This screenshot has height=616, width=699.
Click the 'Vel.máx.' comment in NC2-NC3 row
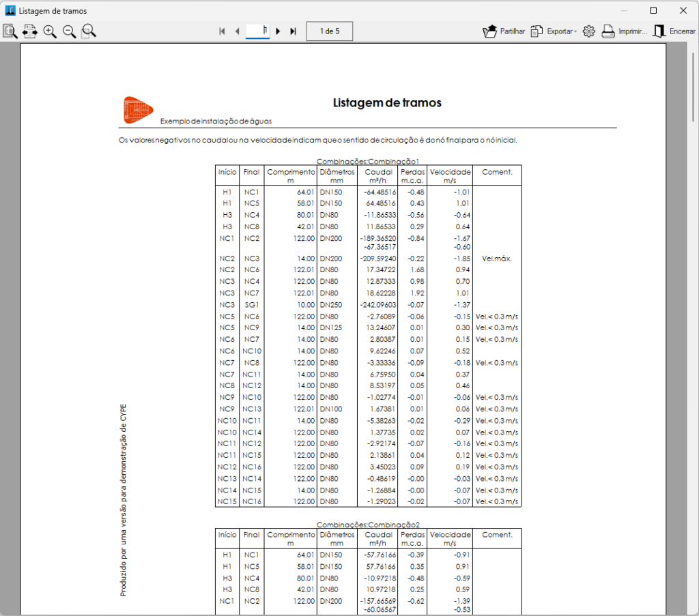pyautogui.click(x=497, y=259)
